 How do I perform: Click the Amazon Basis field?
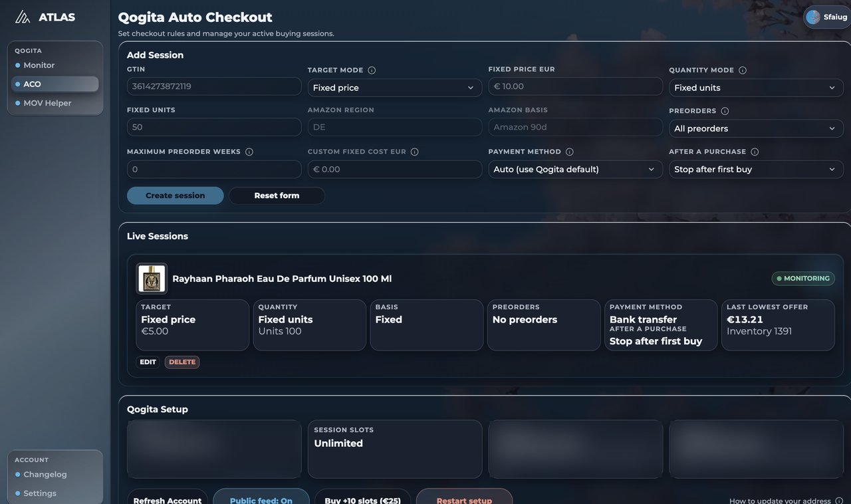pos(575,127)
